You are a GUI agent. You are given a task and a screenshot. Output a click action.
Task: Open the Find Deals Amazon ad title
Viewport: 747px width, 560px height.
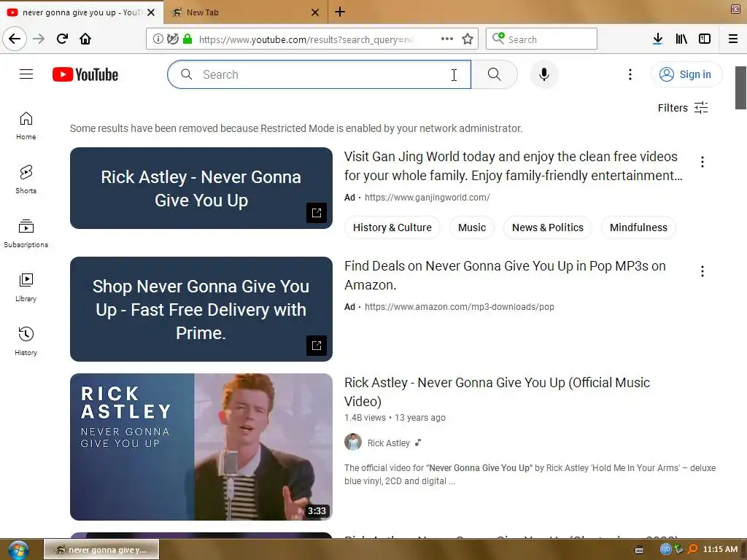coord(505,275)
